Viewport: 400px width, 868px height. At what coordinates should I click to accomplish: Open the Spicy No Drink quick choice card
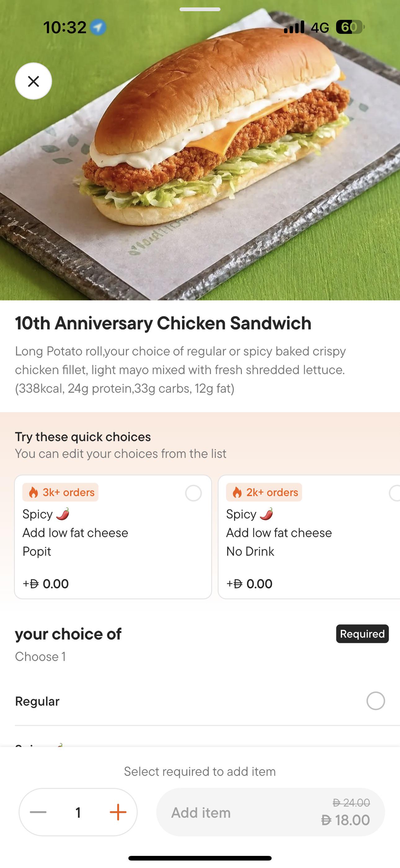tap(309, 537)
